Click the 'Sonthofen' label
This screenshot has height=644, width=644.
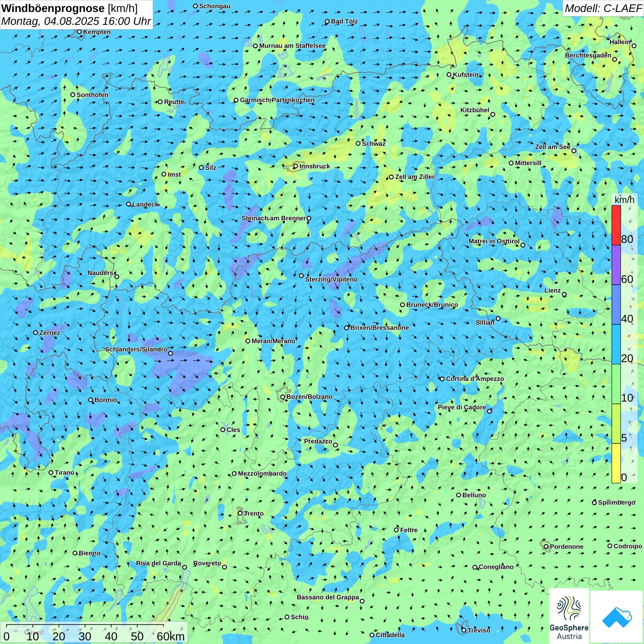pos(92,95)
